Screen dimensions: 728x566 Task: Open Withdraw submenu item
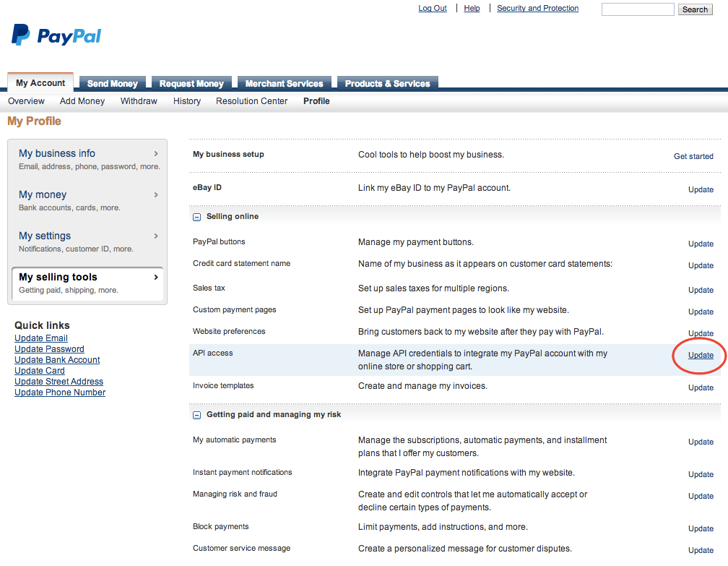coord(139,101)
